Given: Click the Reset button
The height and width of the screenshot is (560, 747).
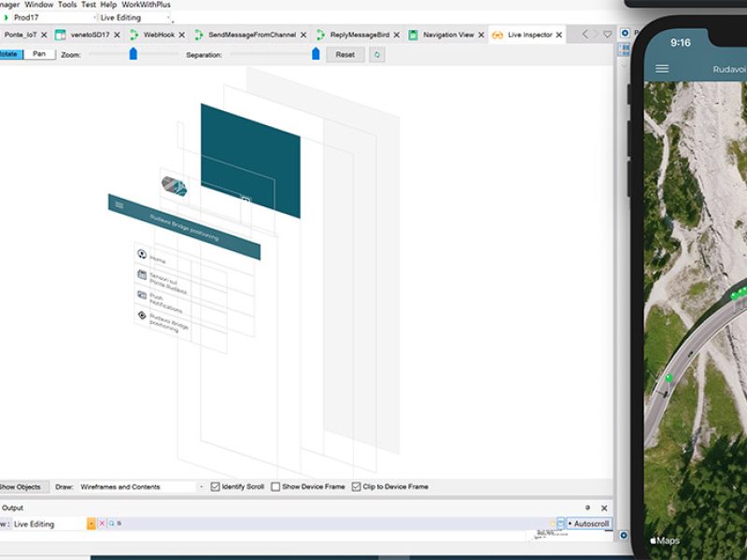Looking at the screenshot, I should tap(345, 55).
